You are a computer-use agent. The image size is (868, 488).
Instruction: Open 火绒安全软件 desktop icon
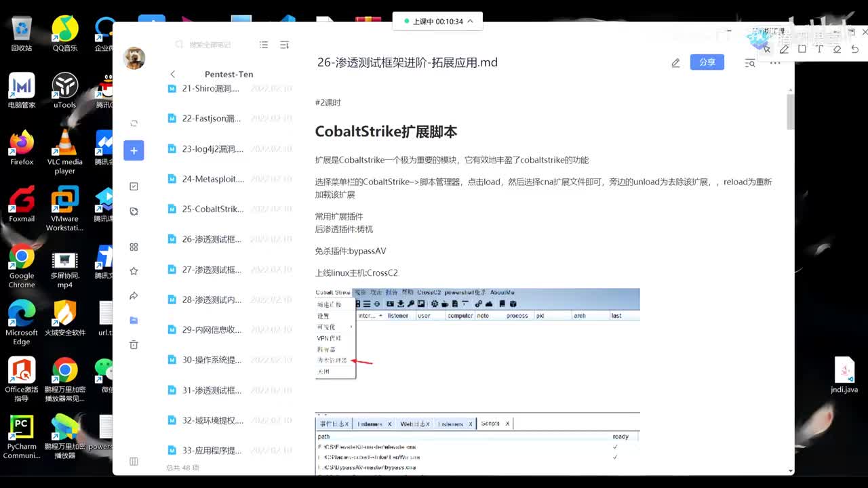pyautogui.click(x=65, y=319)
